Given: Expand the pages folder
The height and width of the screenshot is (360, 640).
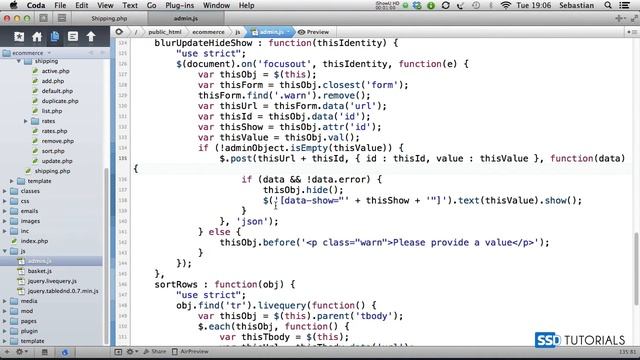Looking at the screenshot, I should click(5, 321).
